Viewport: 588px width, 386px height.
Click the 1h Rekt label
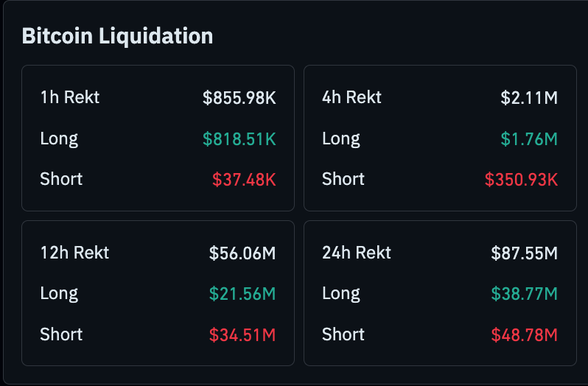(x=70, y=97)
